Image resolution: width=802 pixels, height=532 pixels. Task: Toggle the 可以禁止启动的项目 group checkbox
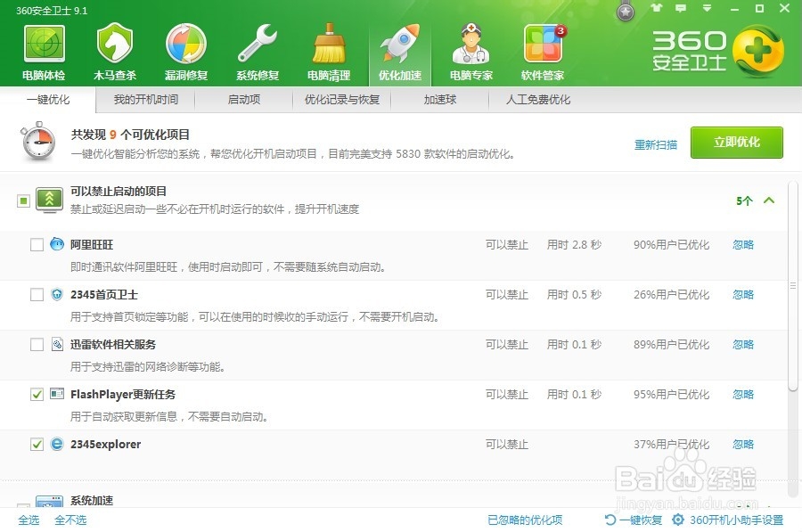[23, 201]
